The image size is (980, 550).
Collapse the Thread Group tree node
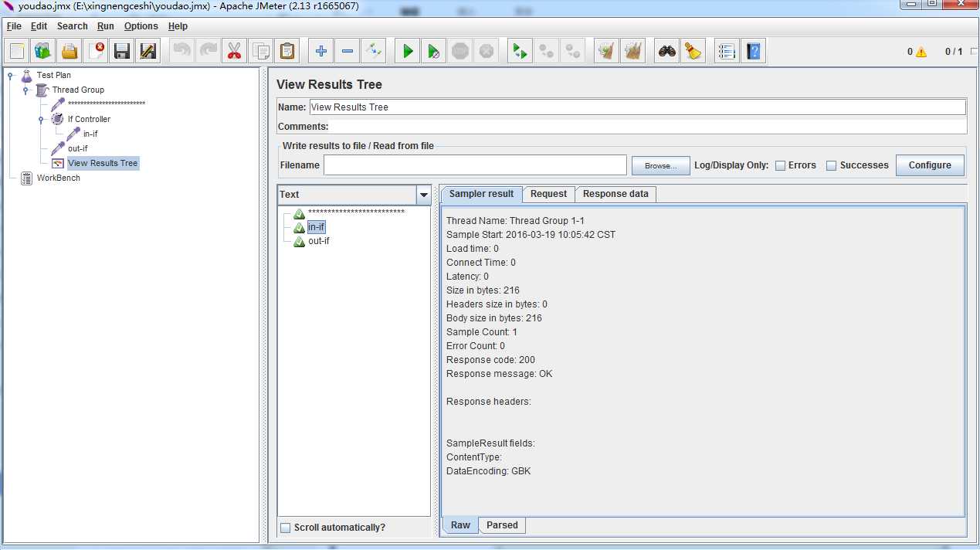point(25,90)
